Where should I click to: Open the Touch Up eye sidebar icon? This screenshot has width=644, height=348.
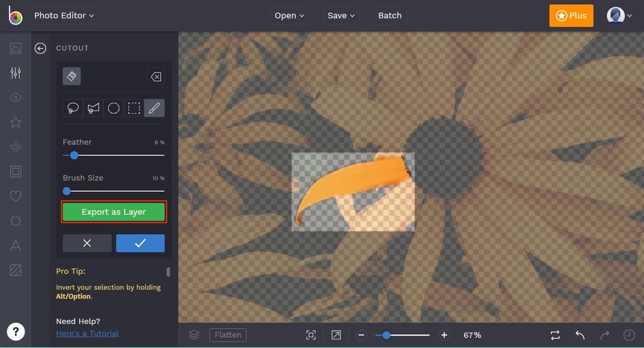pos(16,98)
